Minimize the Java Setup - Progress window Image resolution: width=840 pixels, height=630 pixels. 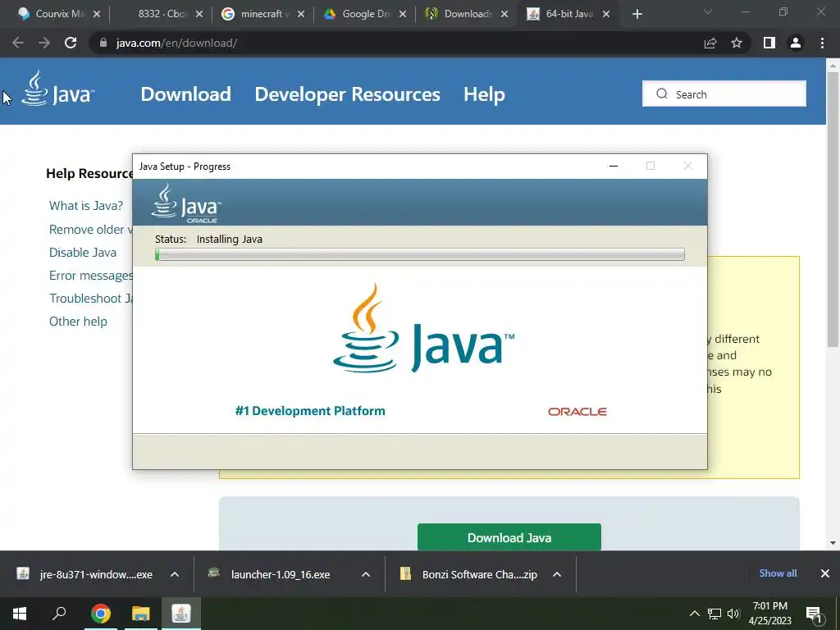tap(614, 166)
